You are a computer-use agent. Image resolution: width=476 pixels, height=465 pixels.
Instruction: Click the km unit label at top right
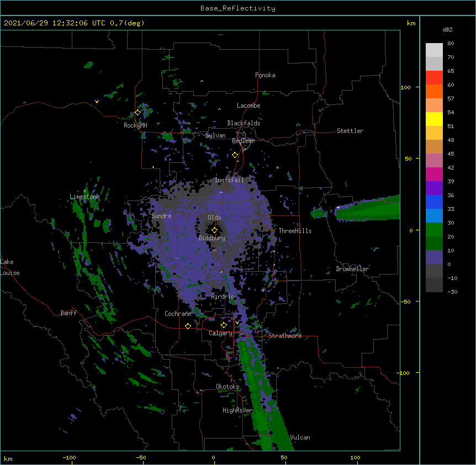(x=411, y=23)
